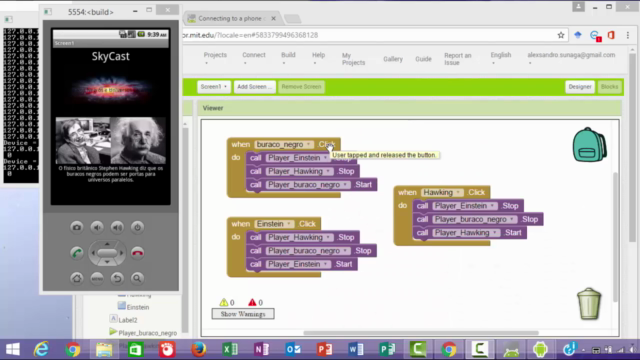The height and width of the screenshot is (360, 640).
Task: Click the red Office extension icon
Action: click(611, 35)
